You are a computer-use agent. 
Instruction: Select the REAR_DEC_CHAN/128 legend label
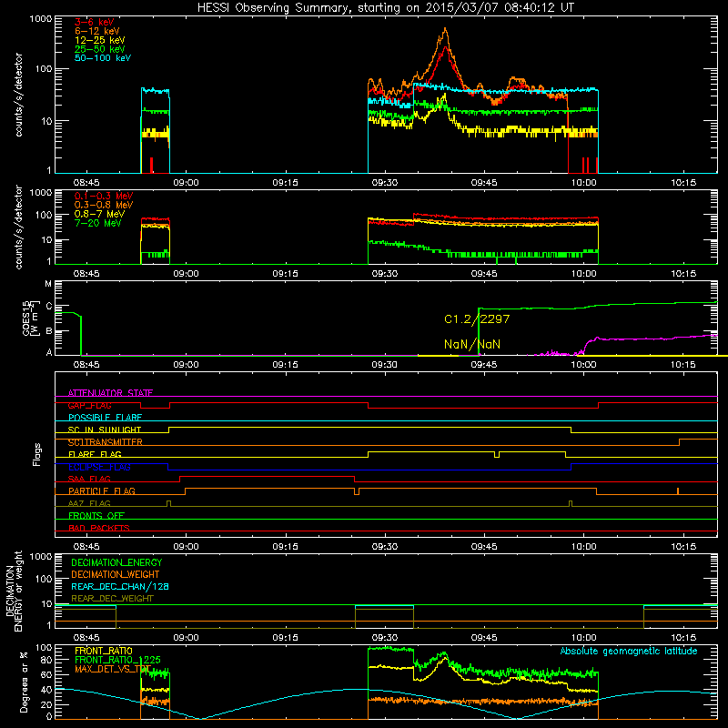click(120, 586)
